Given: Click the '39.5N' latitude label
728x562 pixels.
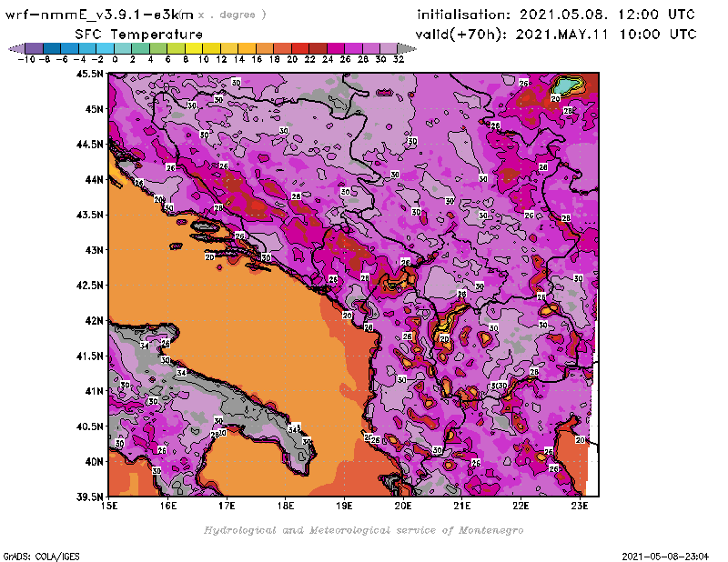Looking at the screenshot, I should pyautogui.click(x=89, y=497).
